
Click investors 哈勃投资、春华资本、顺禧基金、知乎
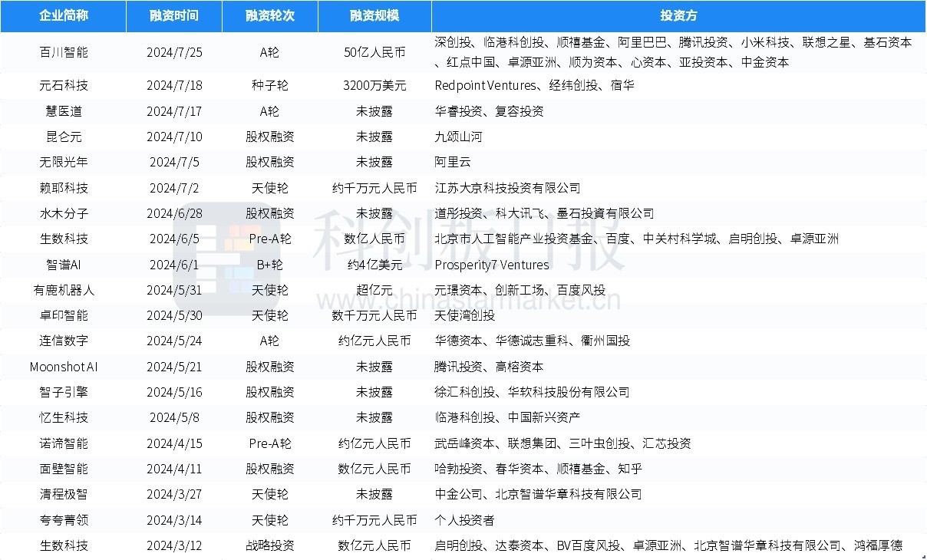538,469
